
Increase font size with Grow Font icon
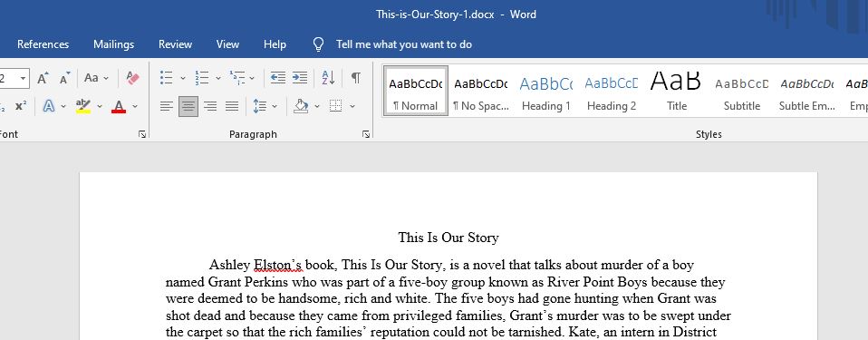point(43,78)
